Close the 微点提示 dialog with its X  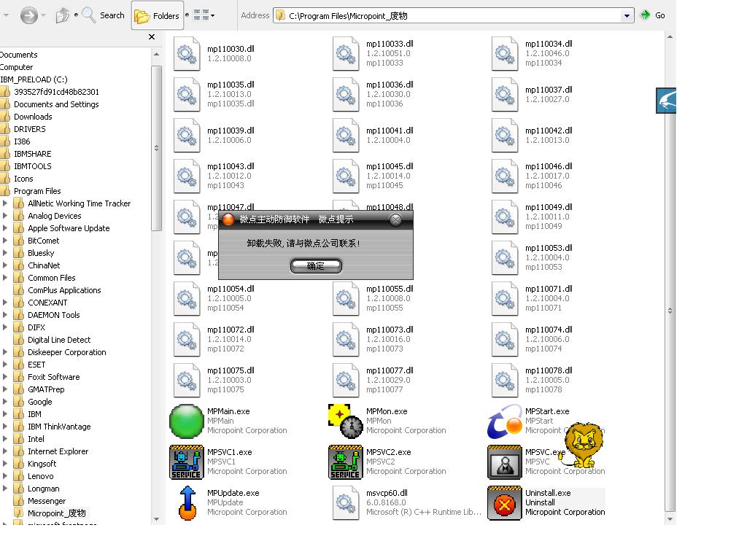395,219
